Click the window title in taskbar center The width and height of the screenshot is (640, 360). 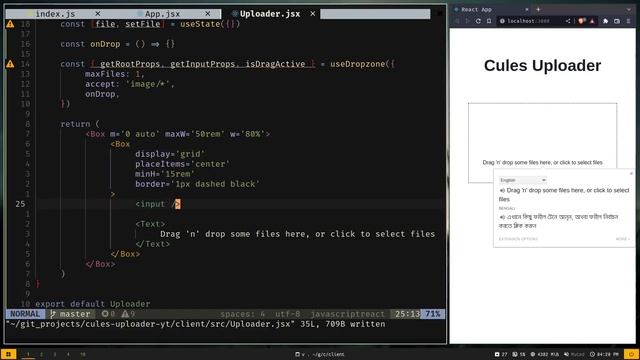pyautogui.click(x=320, y=354)
